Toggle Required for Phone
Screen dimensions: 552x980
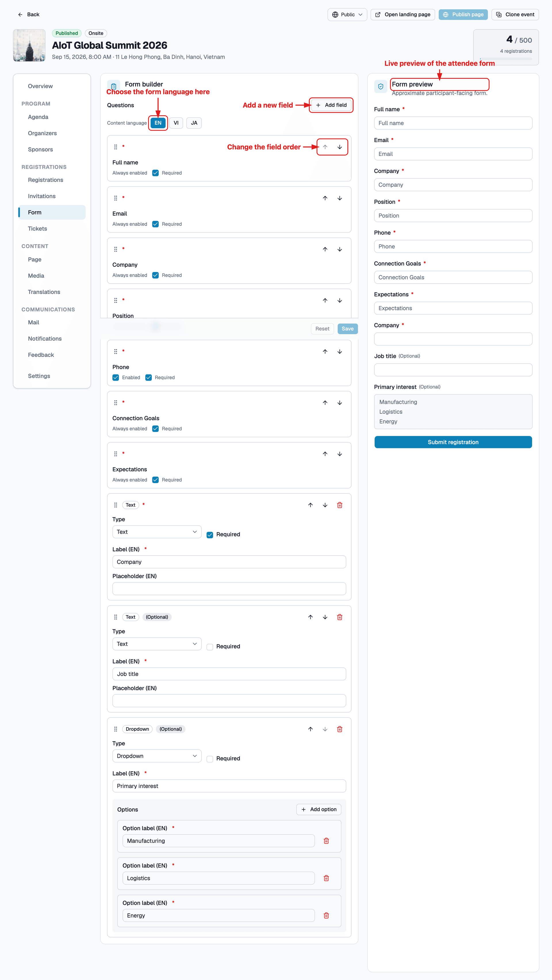(148, 377)
